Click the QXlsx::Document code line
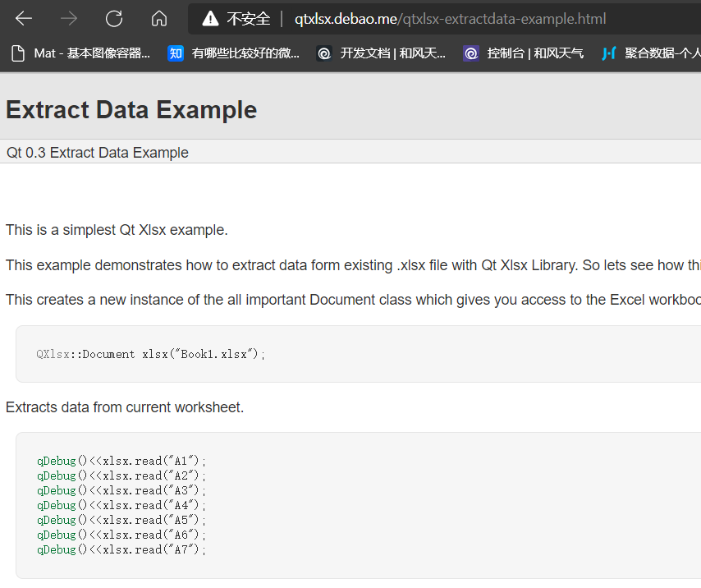The image size is (701, 588). click(x=151, y=354)
